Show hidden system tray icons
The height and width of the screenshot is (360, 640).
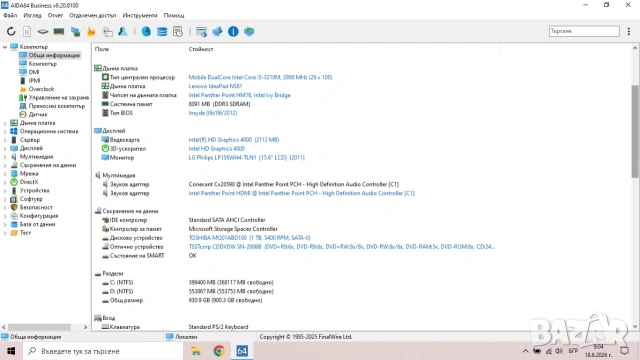525,351
